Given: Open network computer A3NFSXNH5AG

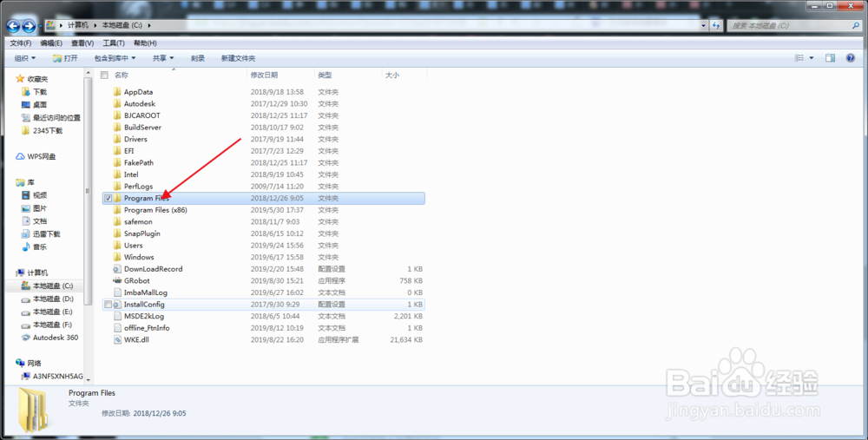Looking at the screenshot, I should [x=57, y=377].
